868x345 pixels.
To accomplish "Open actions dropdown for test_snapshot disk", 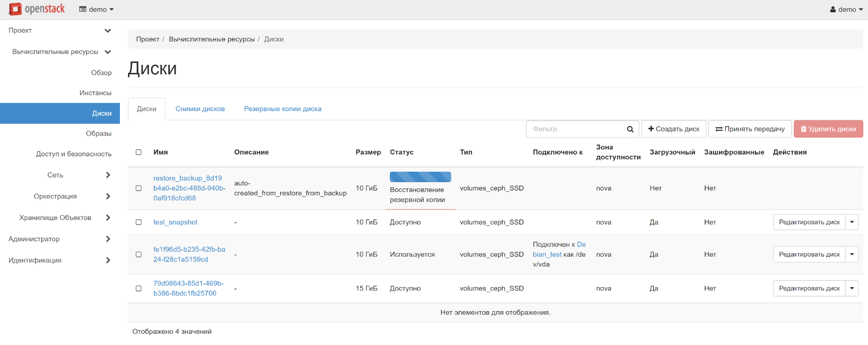I will [x=852, y=222].
